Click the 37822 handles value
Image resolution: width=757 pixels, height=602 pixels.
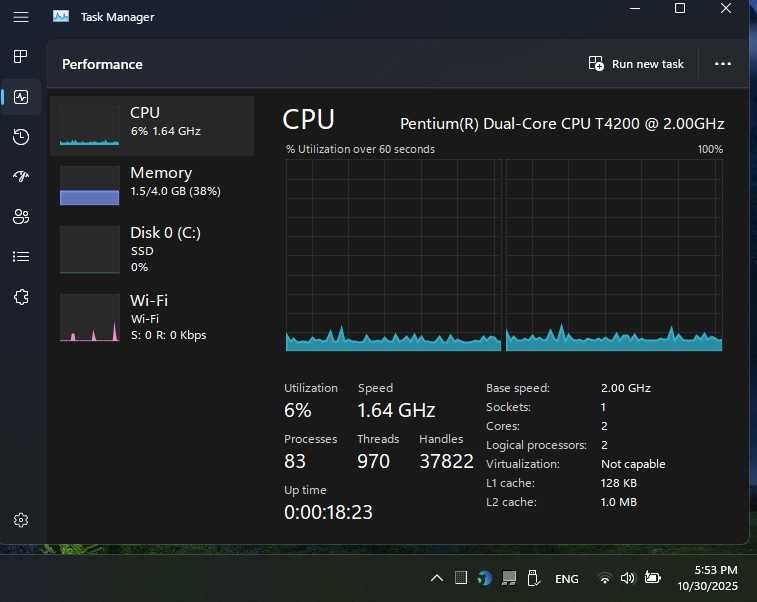(446, 461)
